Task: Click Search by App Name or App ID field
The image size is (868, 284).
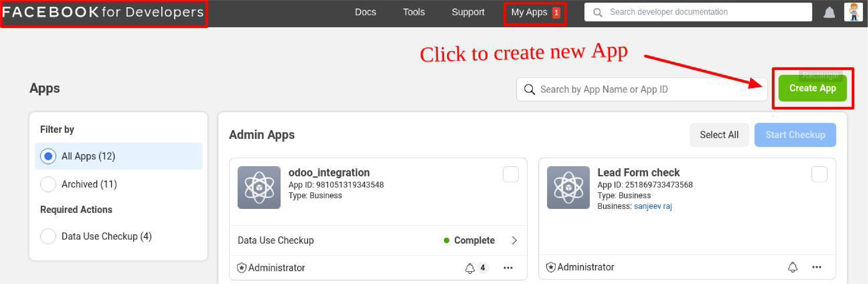Action: coord(642,90)
